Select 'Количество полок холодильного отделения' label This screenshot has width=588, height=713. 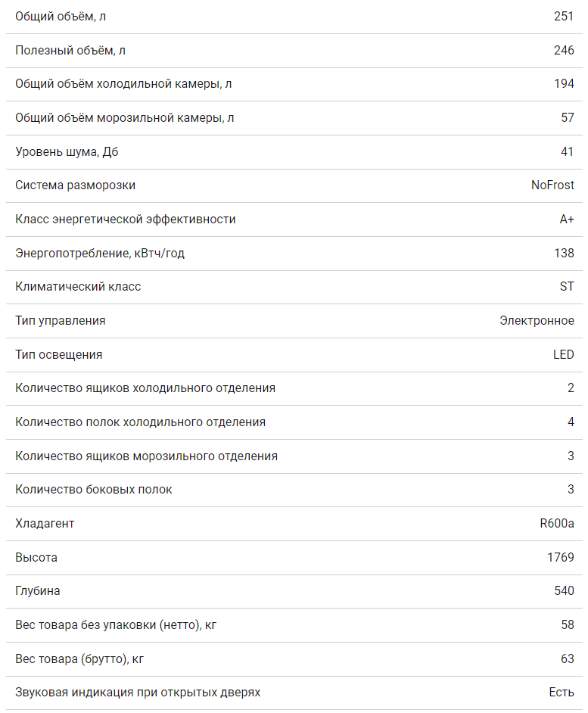[x=140, y=422]
